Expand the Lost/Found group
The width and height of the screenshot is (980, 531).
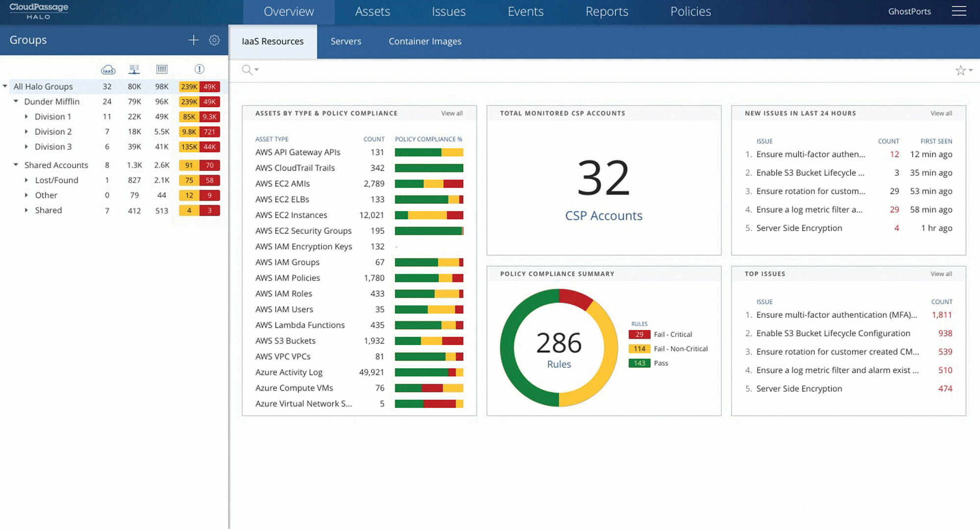(26, 180)
